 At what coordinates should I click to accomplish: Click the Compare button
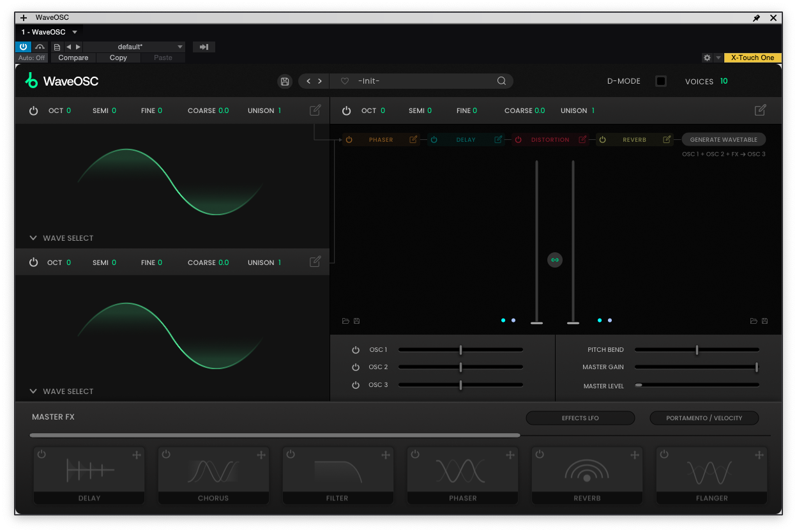[x=73, y=57]
